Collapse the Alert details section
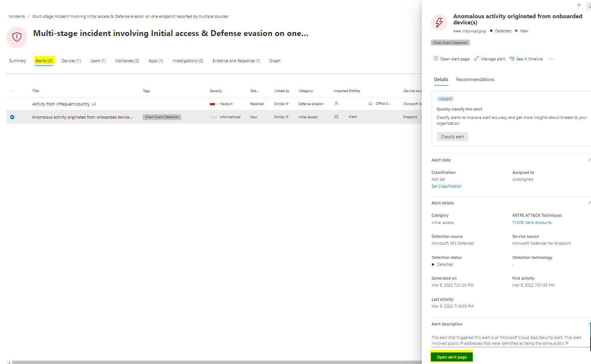The image size is (591, 364). (x=589, y=203)
